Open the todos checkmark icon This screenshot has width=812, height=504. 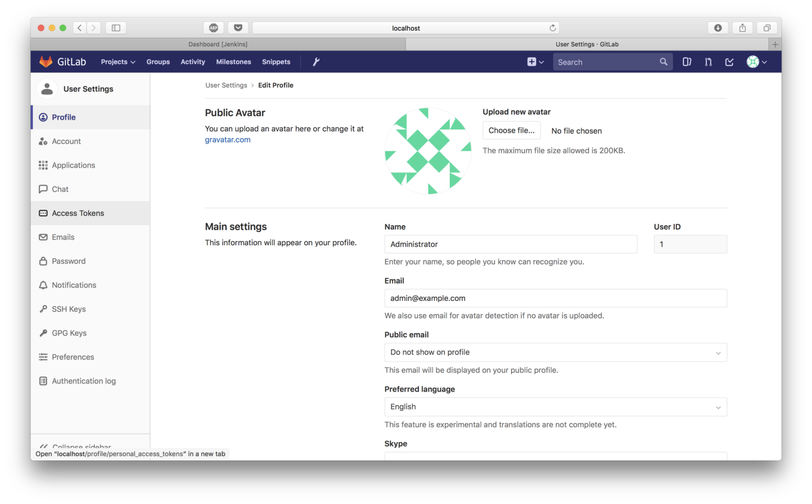pyautogui.click(x=729, y=62)
